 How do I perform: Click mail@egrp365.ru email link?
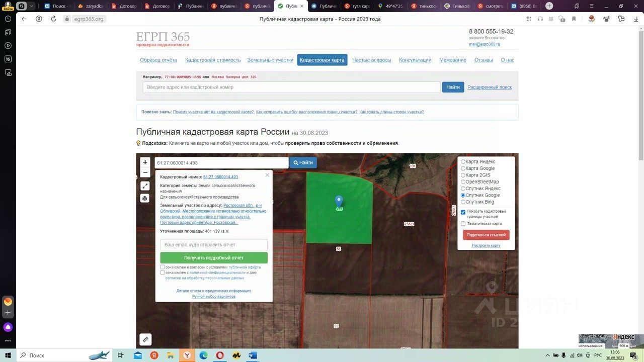[x=485, y=44]
